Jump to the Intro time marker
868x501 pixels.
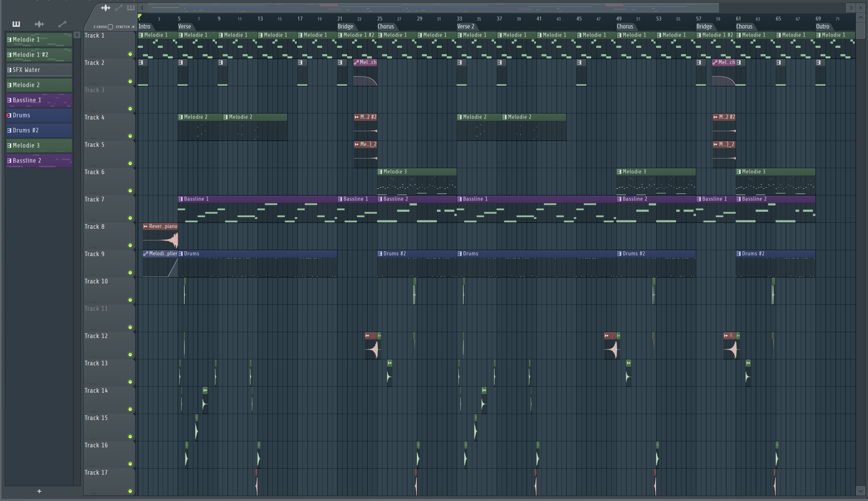(145, 27)
